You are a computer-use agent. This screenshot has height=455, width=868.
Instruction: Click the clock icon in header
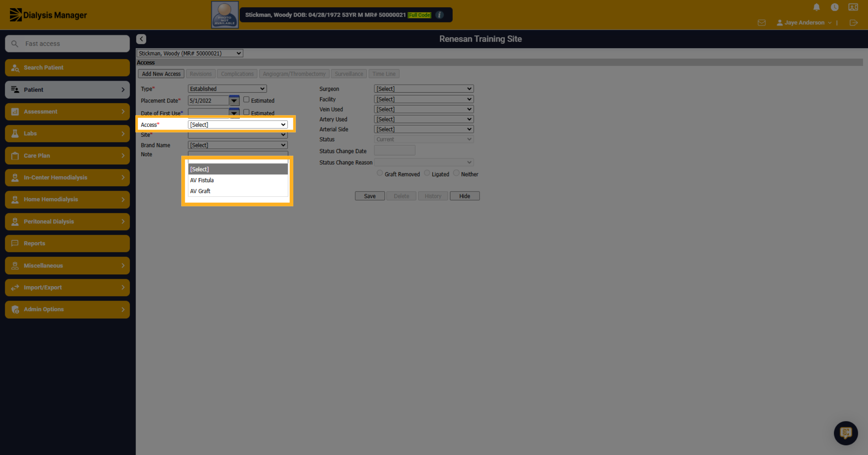point(834,7)
